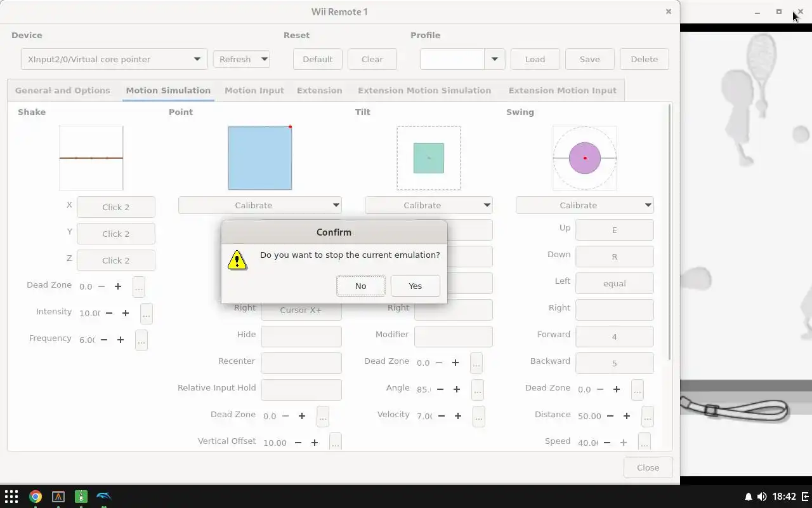Click the Close button at bottom
This screenshot has height=508, width=812.
tap(648, 467)
